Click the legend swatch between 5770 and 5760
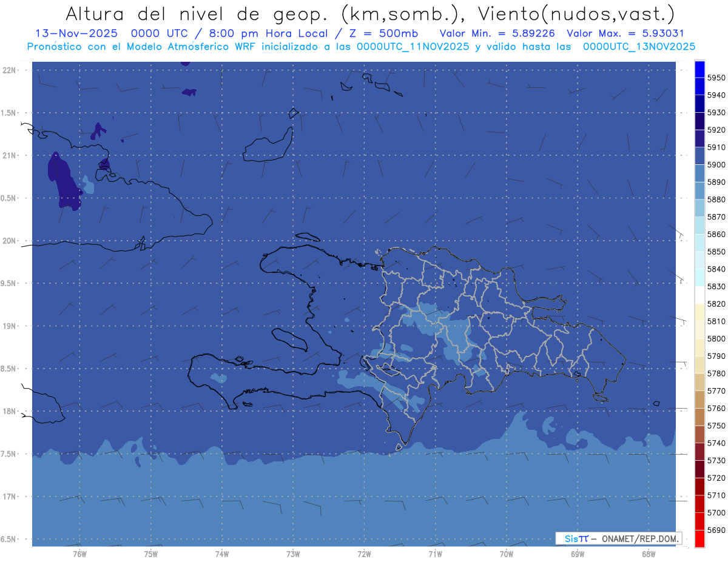The image size is (728, 562). coord(699,400)
